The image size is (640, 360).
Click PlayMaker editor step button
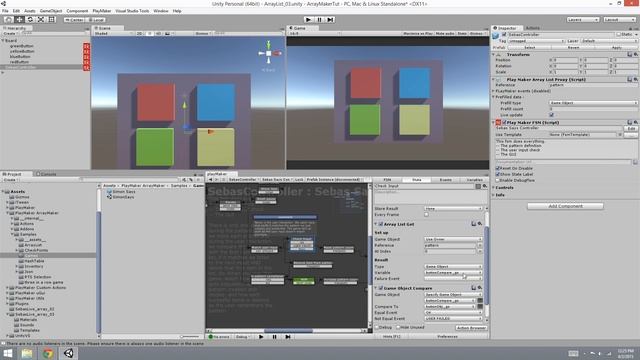tap(288, 337)
